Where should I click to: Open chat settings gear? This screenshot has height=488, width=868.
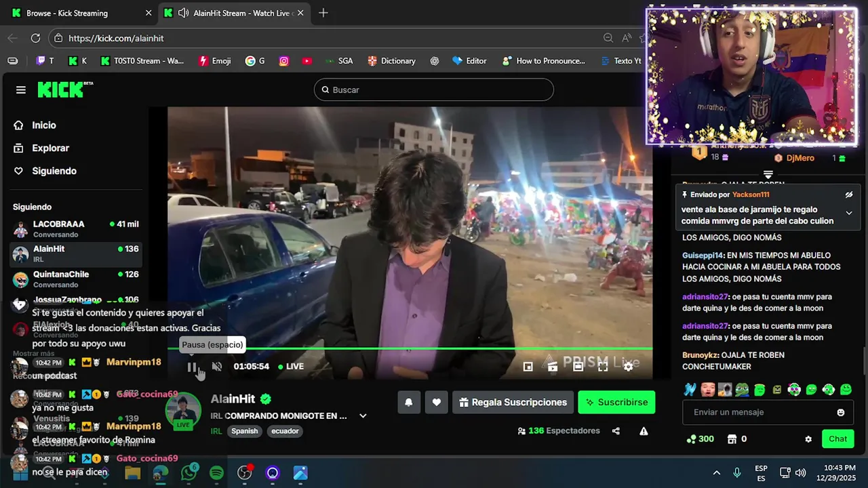tap(808, 439)
